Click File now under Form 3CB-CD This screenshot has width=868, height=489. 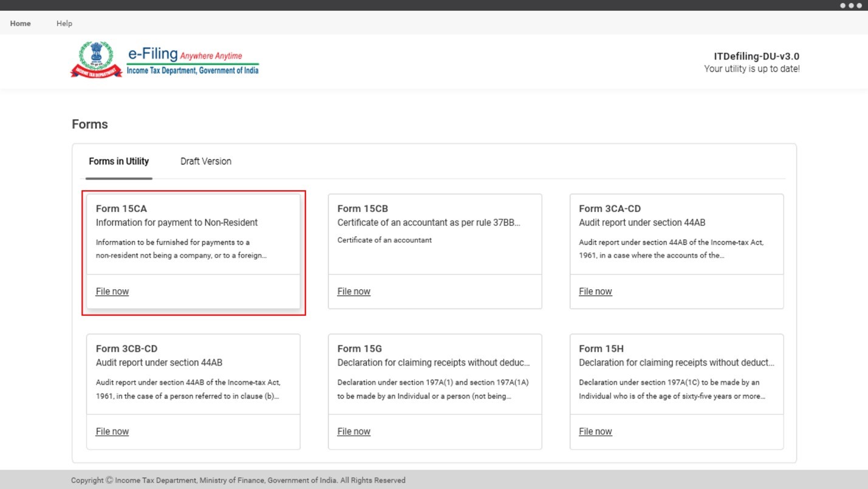(x=112, y=432)
